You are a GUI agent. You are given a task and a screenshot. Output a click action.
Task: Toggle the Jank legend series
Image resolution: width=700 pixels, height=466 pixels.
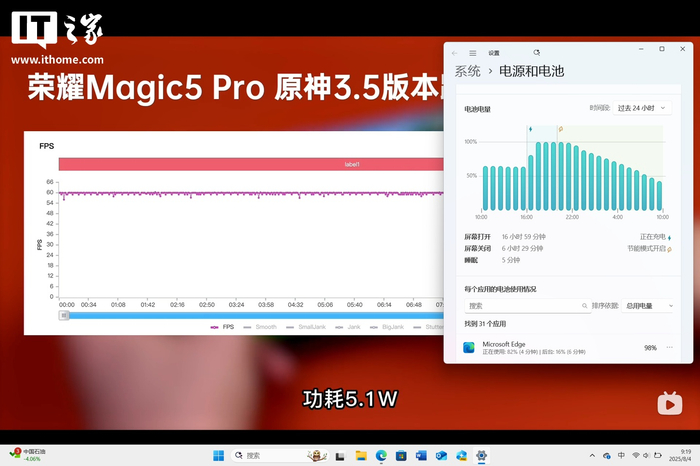coord(348,327)
